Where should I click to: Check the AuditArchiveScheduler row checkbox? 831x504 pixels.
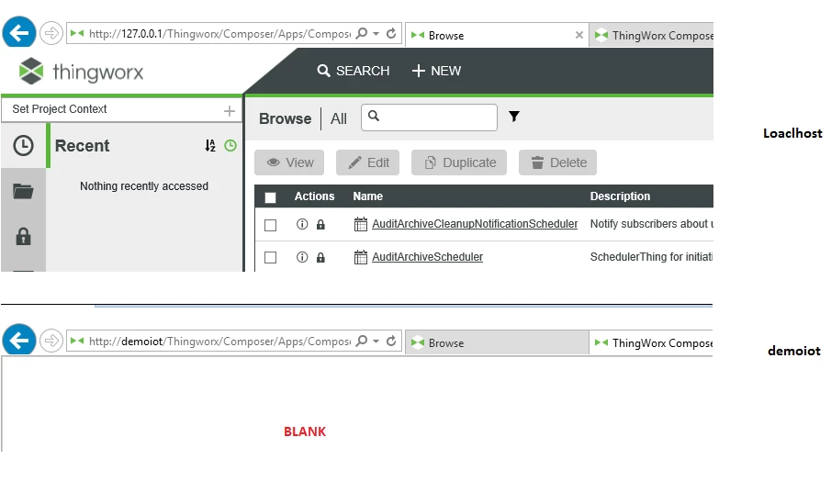click(270, 258)
